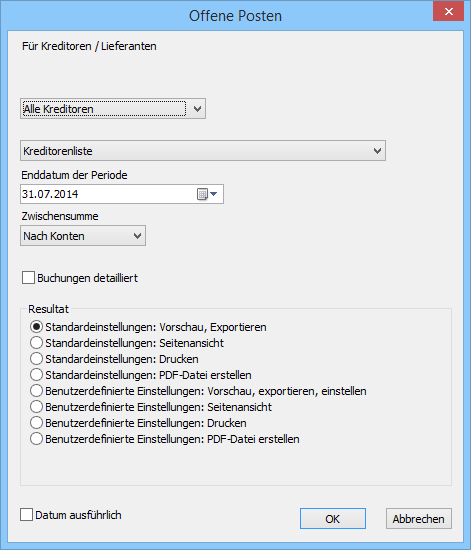Screen dimensions: 471x550
Task: Close the Offene Posten dialog
Action: (449, 12)
